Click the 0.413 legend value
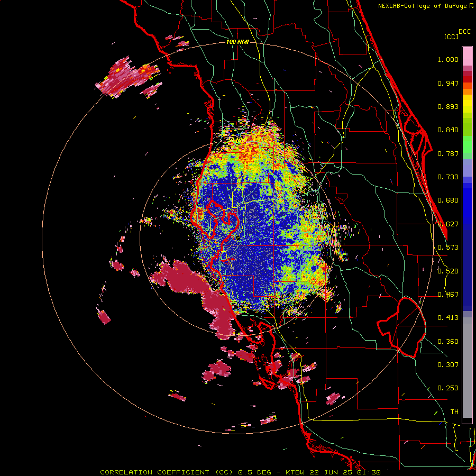Screen dimensions: 476x476 click(448, 318)
